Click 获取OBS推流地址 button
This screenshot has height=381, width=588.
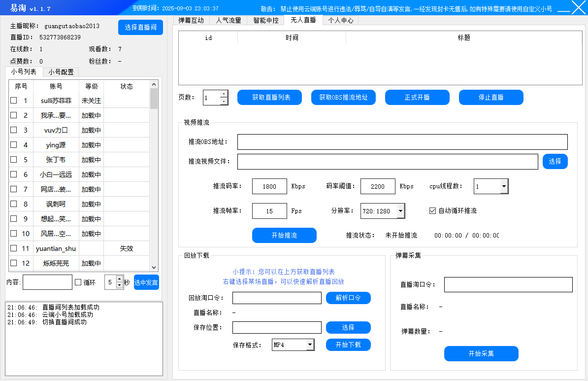(343, 98)
